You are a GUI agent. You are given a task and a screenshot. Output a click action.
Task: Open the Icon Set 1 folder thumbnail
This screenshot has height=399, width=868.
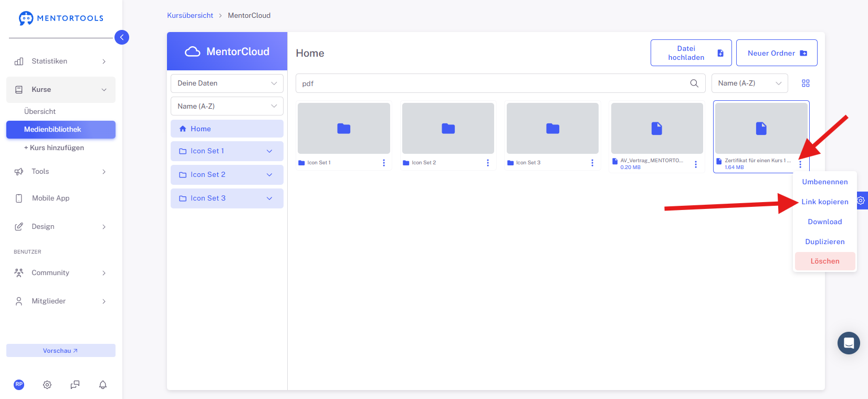[x=344, y=129]
